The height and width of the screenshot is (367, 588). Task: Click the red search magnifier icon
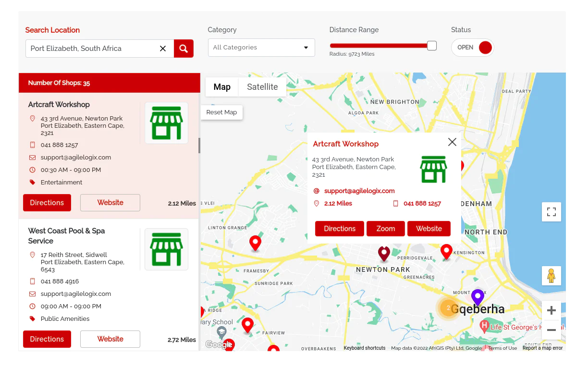(184, 49)
